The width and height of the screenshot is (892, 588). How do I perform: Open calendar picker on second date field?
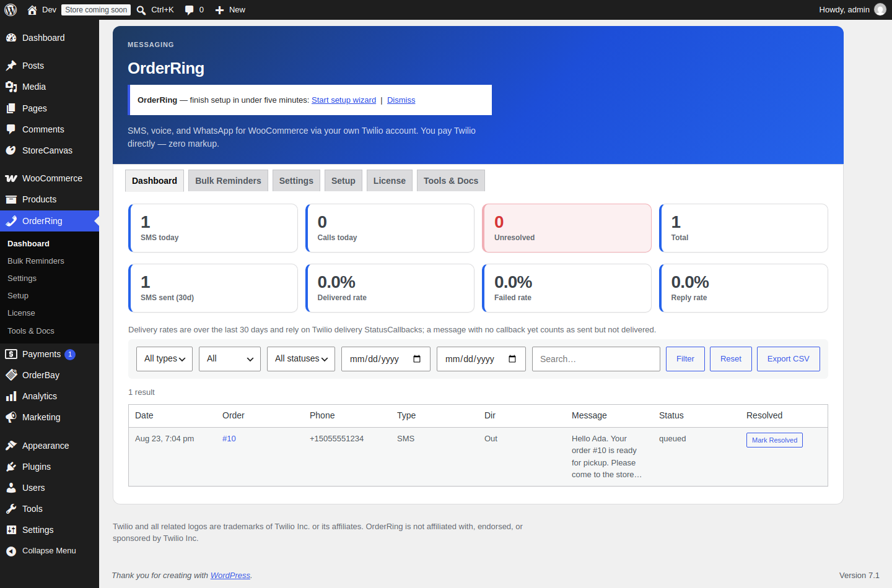[x=512, y=359]
